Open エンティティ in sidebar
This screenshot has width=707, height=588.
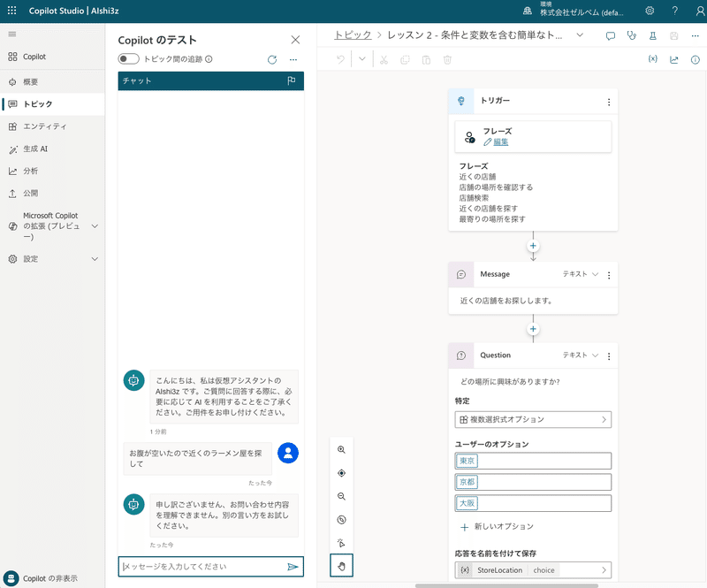tap(52, 126)
